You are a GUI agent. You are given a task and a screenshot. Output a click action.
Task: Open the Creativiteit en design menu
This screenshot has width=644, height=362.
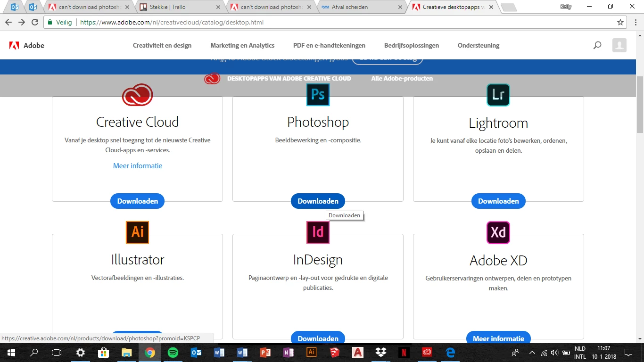pyautogui.click(x=162, y=45)
